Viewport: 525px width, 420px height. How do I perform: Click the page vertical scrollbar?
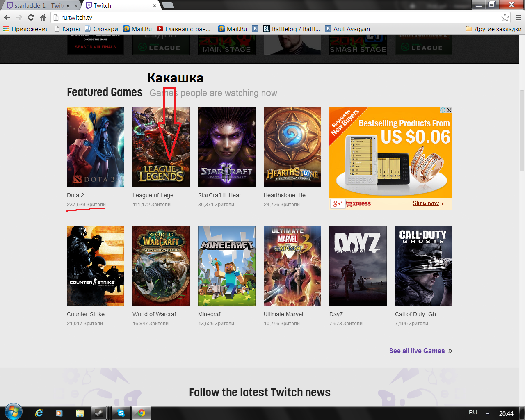click(522, 130)
